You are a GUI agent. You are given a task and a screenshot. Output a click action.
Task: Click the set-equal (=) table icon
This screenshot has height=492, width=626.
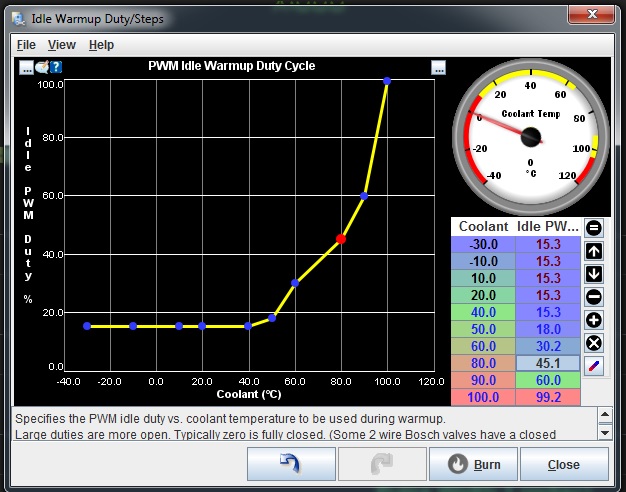593,228
